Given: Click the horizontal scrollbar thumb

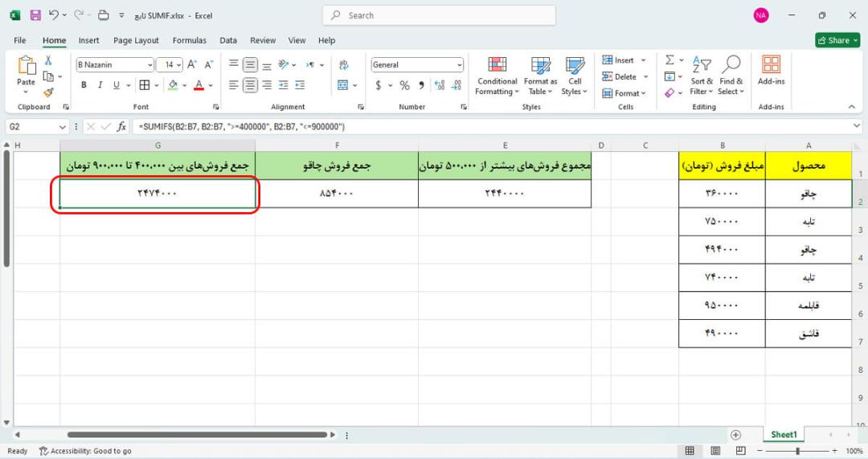Looking at the screenshot, I should coord(197,435).
